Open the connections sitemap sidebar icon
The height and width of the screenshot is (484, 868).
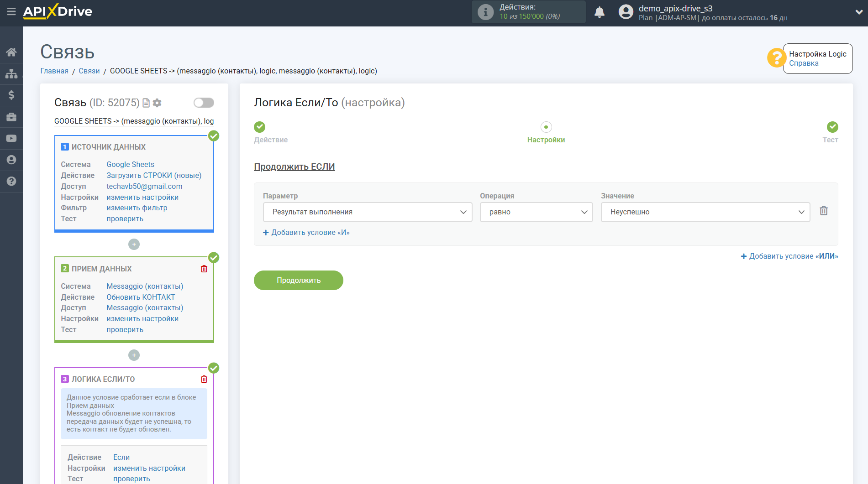tap(11, 73)
